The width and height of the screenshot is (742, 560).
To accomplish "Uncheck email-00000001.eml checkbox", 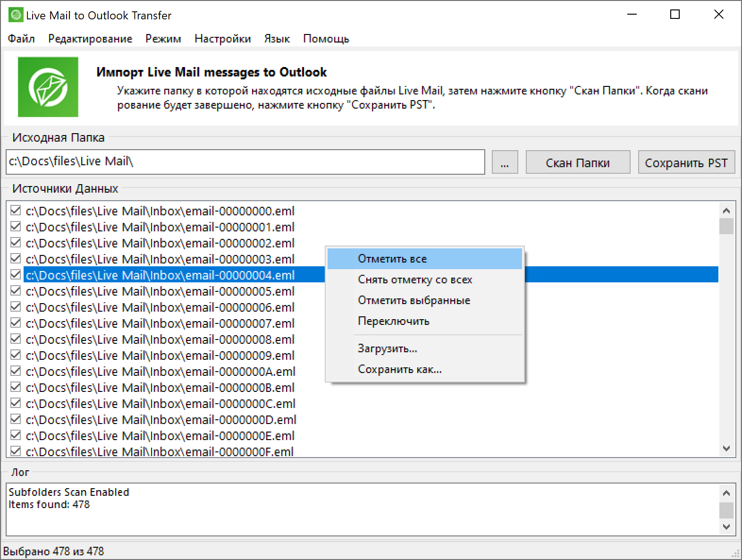I will click(x=16, y=226).
